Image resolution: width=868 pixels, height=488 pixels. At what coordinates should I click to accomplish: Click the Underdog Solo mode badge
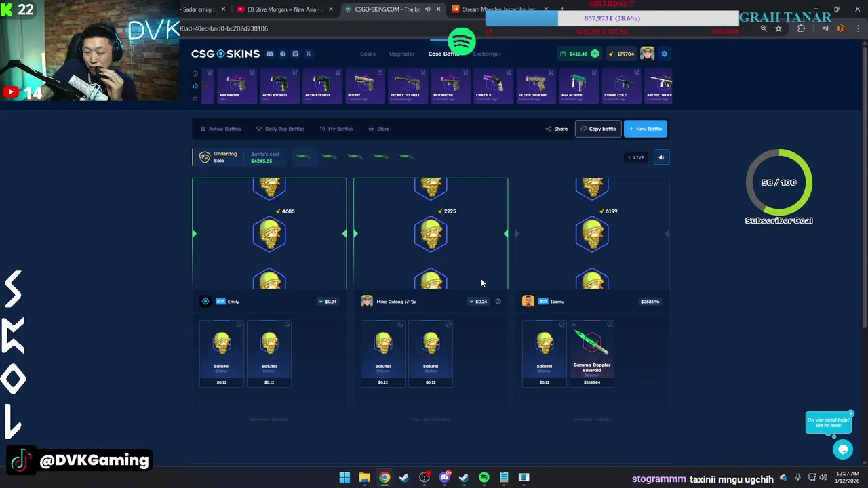(218, 157)
